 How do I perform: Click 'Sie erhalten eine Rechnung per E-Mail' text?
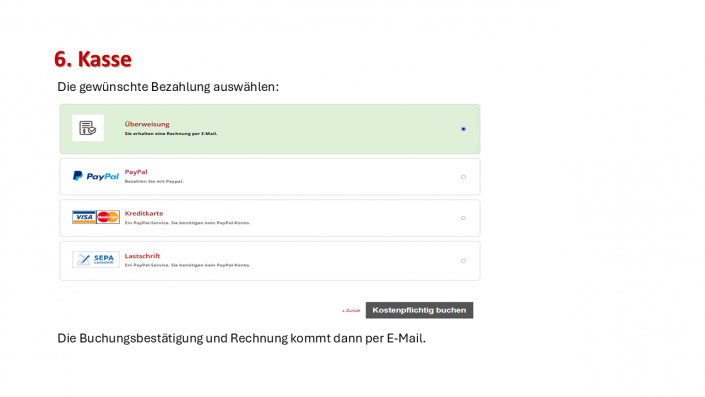tap(171, 134)
